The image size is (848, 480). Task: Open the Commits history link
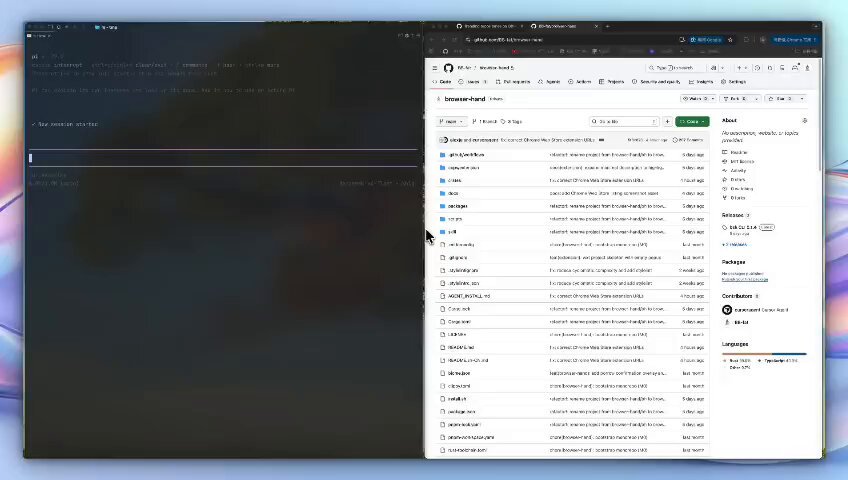pos(688,140)
